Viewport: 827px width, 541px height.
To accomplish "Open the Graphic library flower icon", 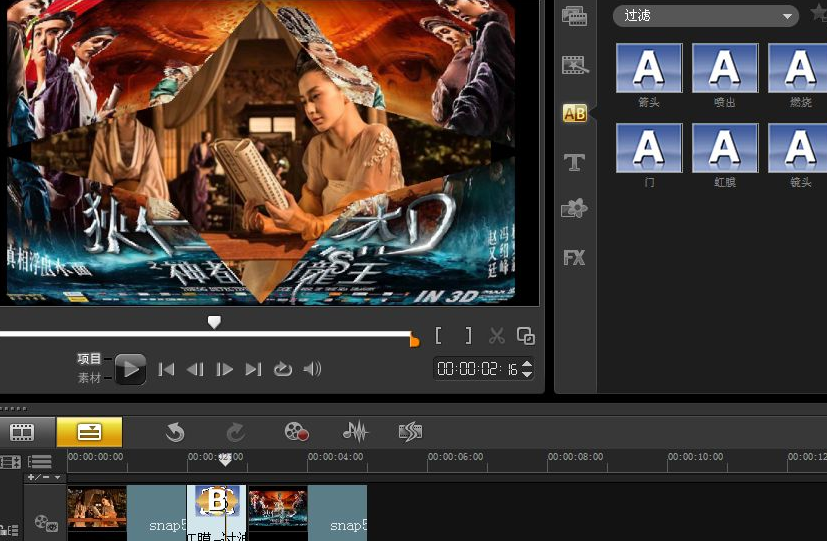I will [x=574, y=208].
